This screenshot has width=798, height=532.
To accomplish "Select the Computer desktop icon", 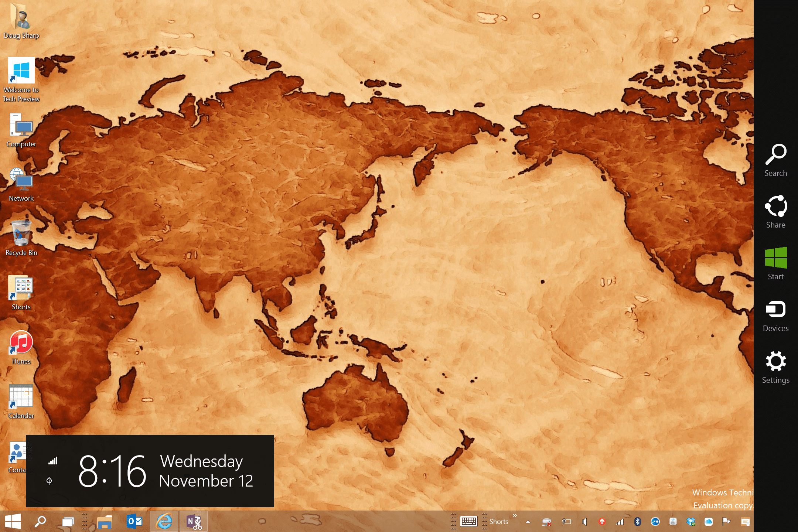I will pos(21,130).
